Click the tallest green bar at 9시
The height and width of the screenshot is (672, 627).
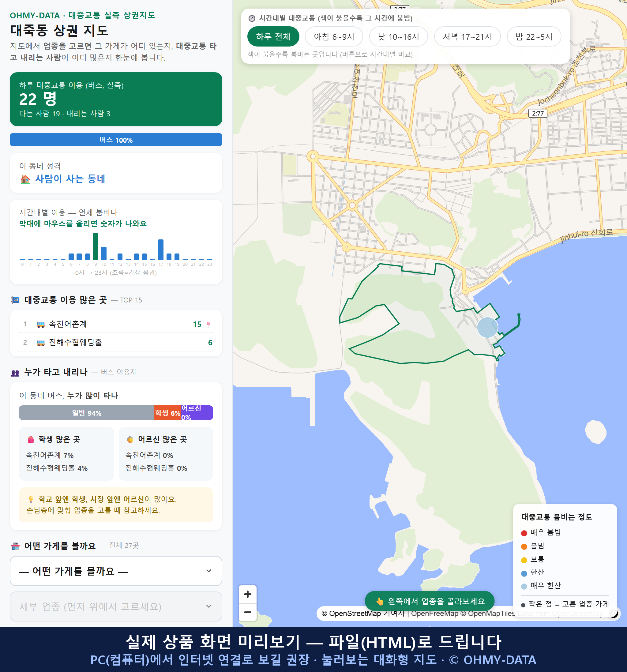point(96,246)
